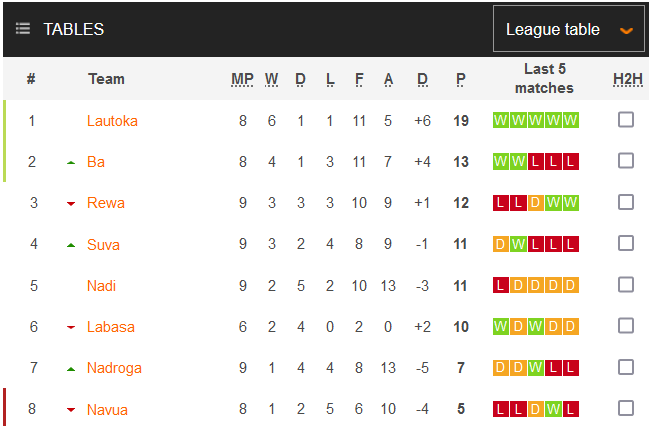The width and height of the screenshot is (650, 426).
Task: Open the Lautoka team link
Action: point(112,121)
